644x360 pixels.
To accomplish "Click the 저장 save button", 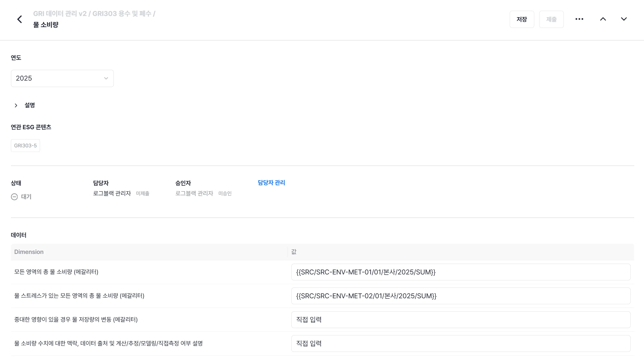I will tap(522, 19).
